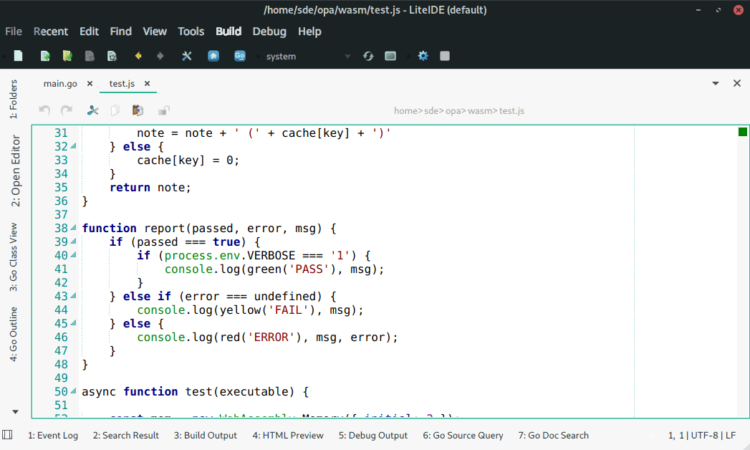Open environment file via terminal-like icon

pos(390,56)
